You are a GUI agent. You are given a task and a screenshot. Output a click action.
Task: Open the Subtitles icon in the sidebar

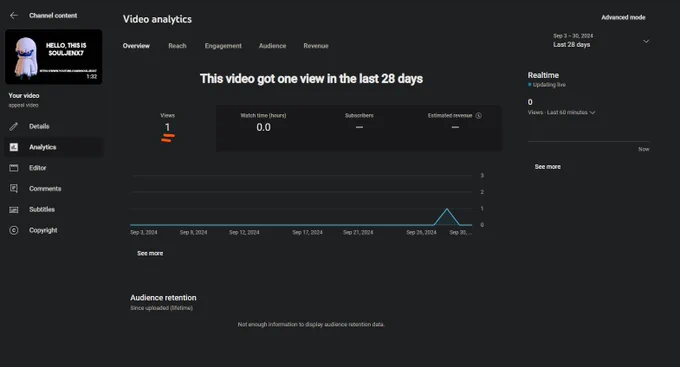tap(14, 210)
